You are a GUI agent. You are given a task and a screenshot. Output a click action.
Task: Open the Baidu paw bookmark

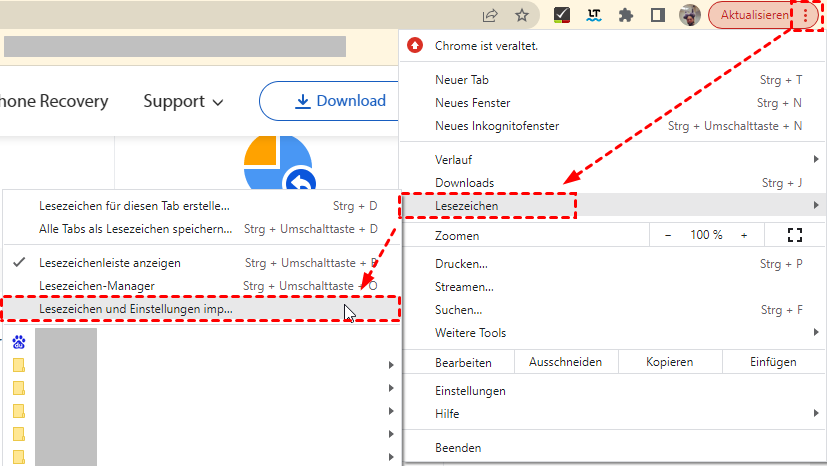(18, 341)
